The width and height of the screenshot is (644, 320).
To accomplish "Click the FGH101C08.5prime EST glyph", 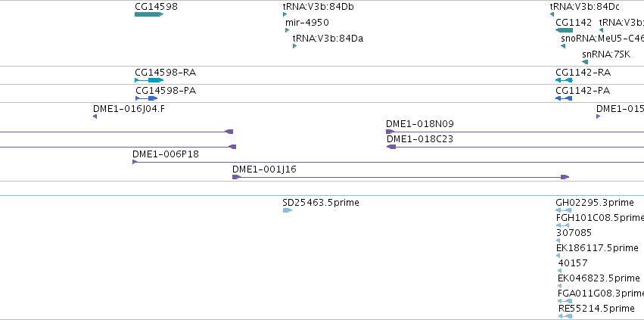I will tap(563, 225).
